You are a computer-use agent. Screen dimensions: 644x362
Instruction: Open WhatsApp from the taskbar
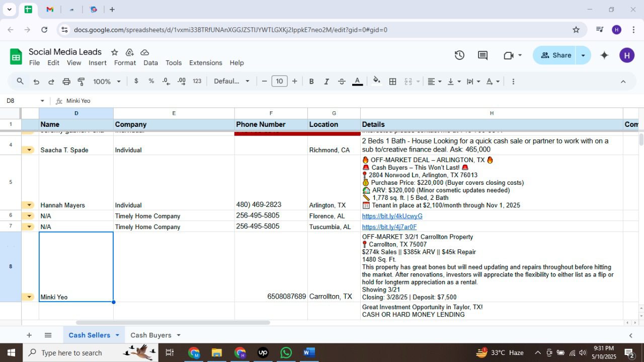[x=286, y=352]
